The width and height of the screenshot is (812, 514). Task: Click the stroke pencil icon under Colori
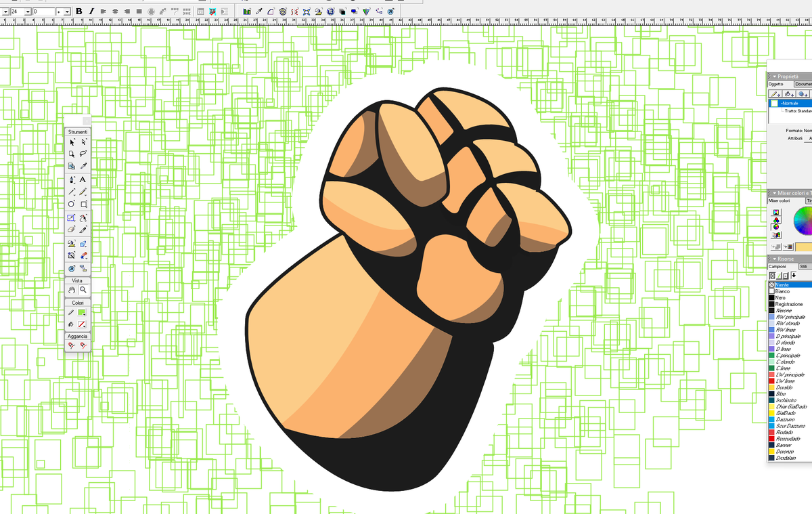pos(72,313)
